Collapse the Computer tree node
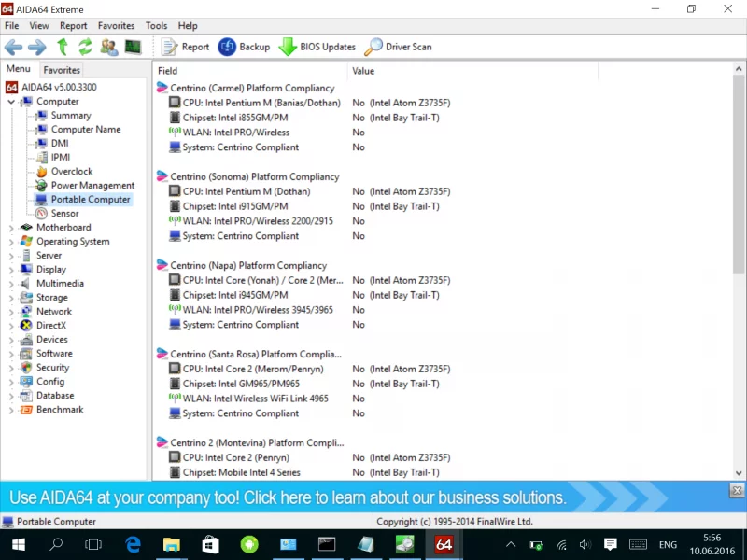 [11, 102]
